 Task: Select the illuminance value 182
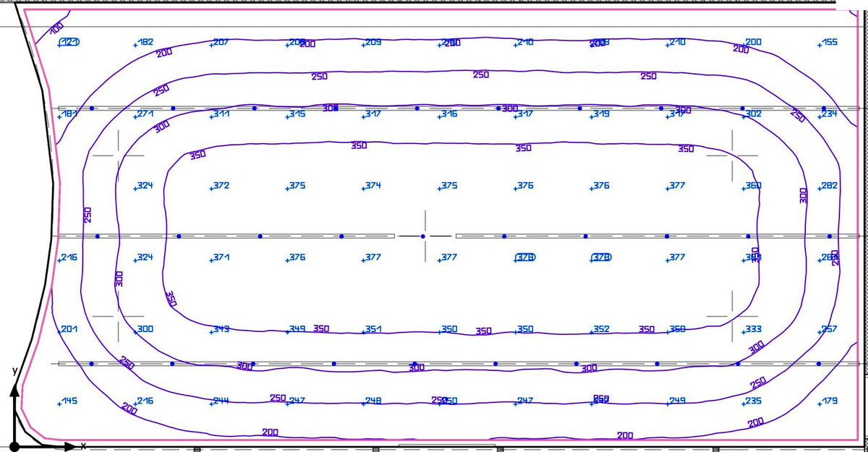pyautogui.click(x=145, y=42)
